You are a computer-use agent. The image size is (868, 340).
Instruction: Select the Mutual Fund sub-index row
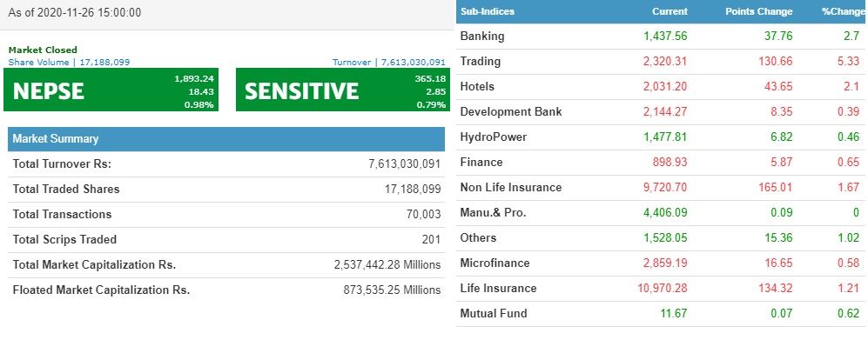pos(662,313)
